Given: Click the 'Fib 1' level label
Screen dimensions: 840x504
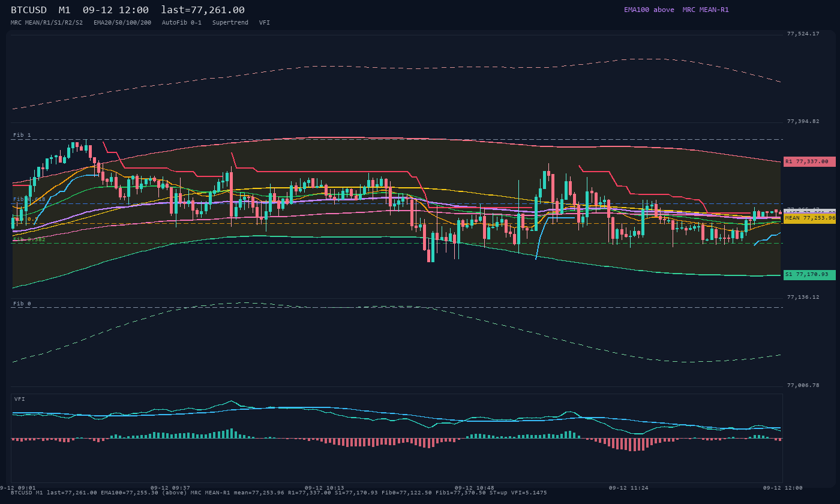Looking at the screenshot, I should point(22,135).
